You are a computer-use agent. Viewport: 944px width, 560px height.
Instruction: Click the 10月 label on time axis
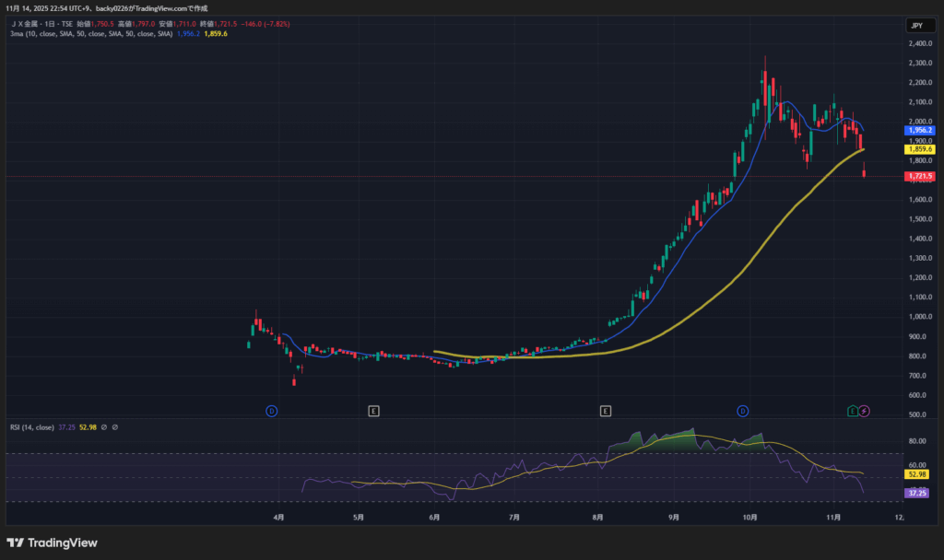[x=750, y=518]
